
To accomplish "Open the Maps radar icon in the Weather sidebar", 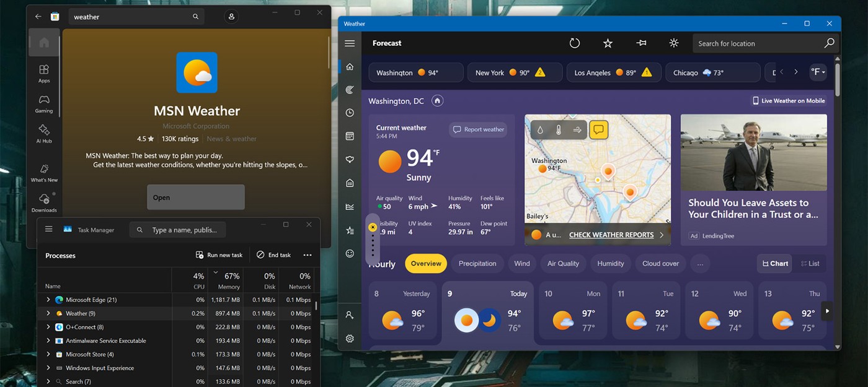I will pyautogui.click(x=350, y=90).
